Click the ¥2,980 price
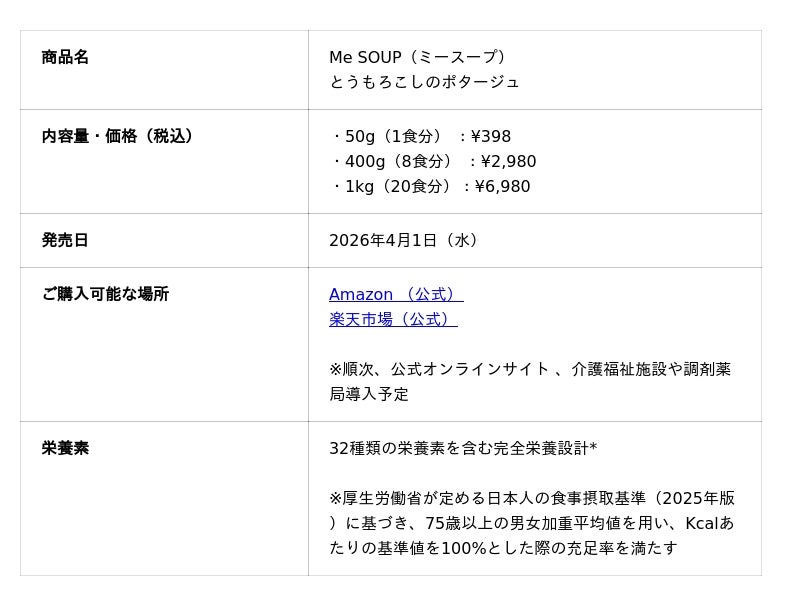Viewport: 800px width, 606px height. coord(508,161)
